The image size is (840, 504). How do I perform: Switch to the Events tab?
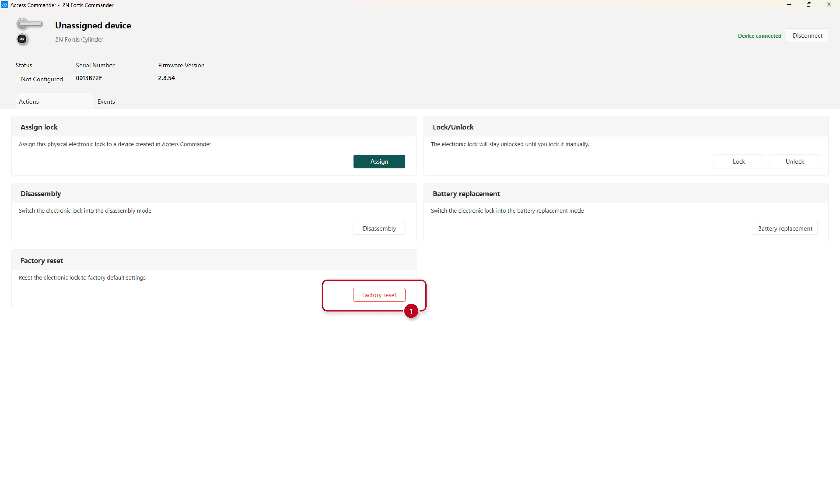106,101
